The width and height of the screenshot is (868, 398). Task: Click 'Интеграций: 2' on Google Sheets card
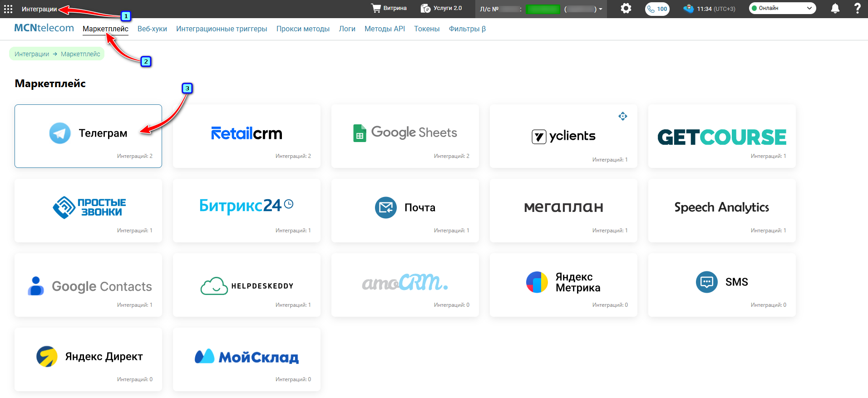(x=452, y=156)
